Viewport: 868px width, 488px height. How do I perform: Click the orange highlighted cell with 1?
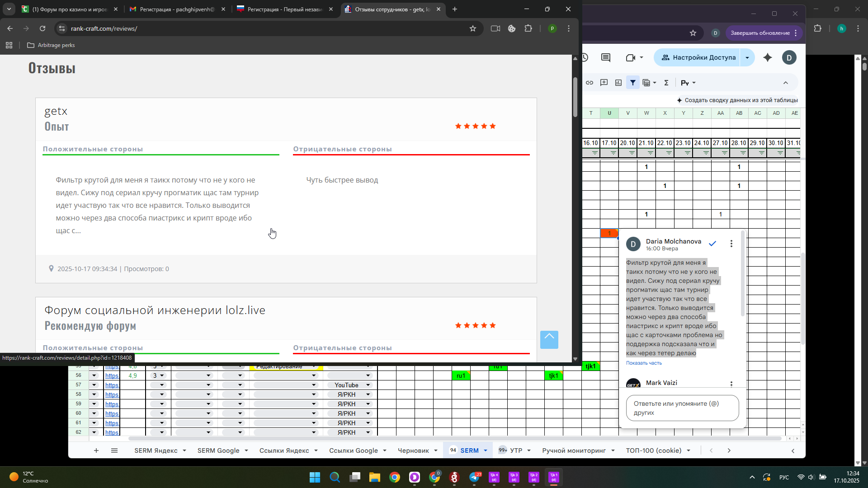(609, 233)
